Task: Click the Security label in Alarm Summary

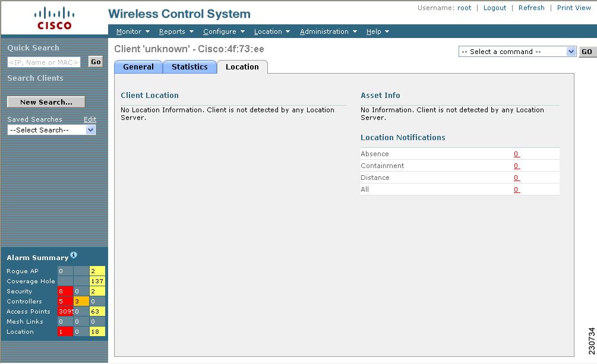Action: [x=19, y=292]
